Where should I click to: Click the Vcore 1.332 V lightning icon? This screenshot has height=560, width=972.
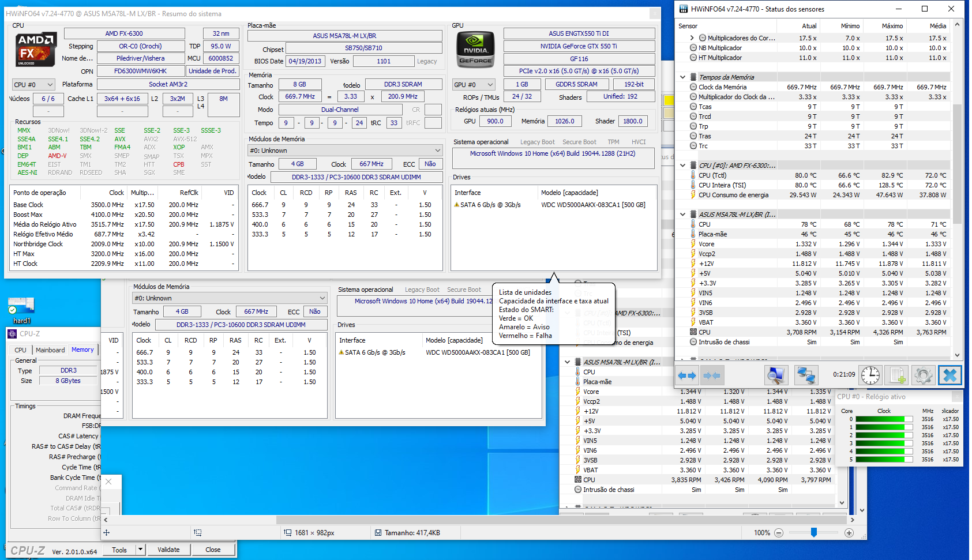click(x=693, y=244)
